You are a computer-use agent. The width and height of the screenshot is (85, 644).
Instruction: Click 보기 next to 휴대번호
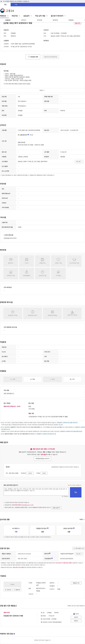coord(30,473)
